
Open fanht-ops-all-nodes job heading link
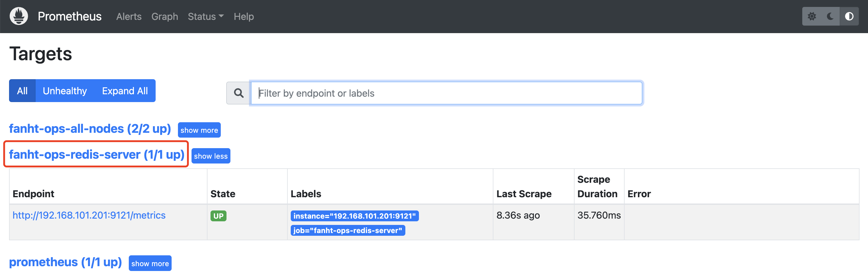tap(90, 129)
